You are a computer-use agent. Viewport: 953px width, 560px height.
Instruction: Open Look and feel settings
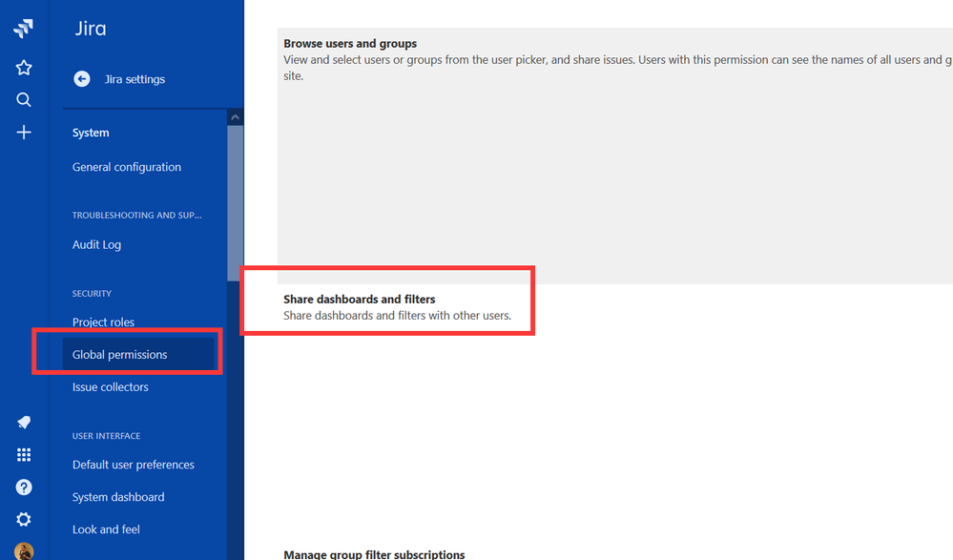(x=106, y=529)
